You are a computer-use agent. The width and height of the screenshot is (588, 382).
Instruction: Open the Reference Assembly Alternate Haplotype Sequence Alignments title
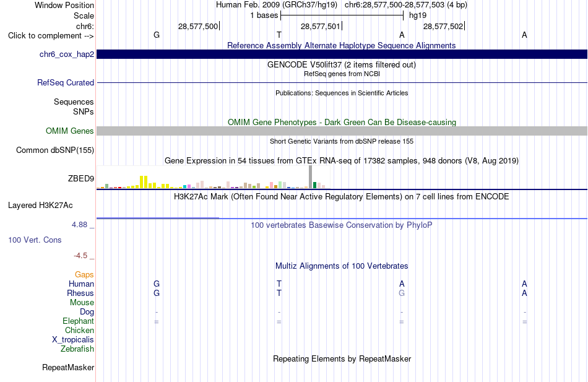point(341,45)
